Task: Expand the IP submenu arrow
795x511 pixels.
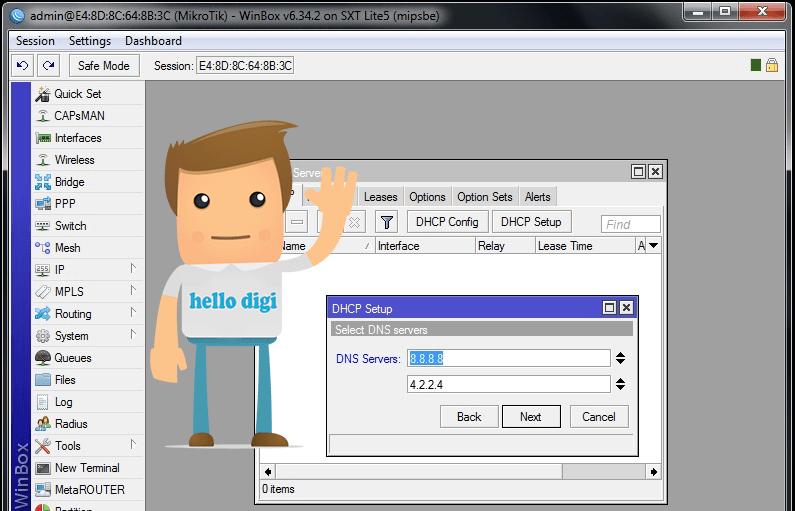Action: pyautogui.click(x=133, y=268)
